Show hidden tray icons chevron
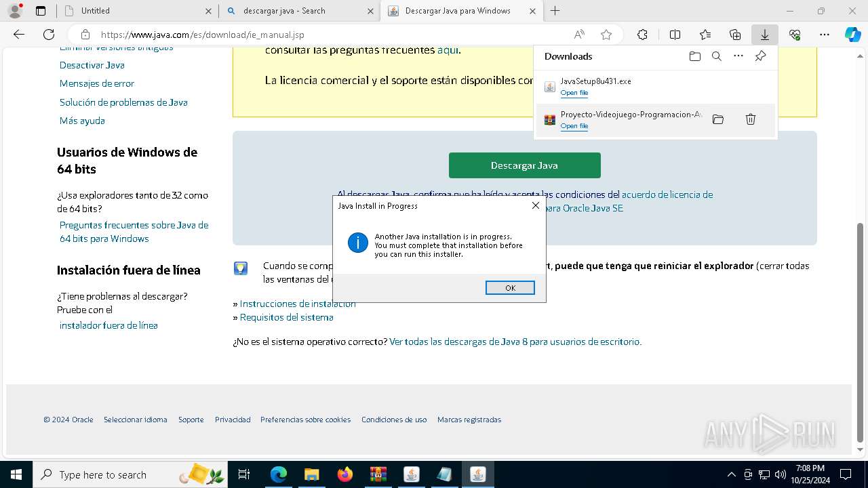 731,474
